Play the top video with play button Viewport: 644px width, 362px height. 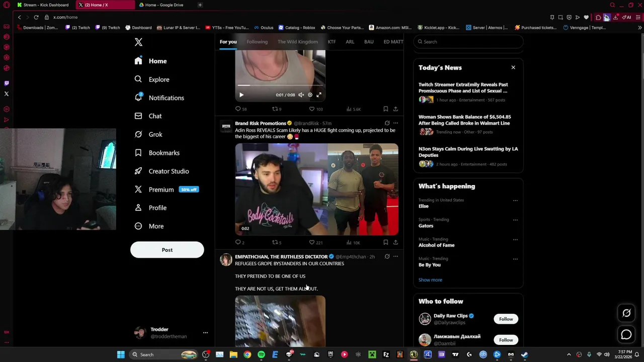(241, 95)
